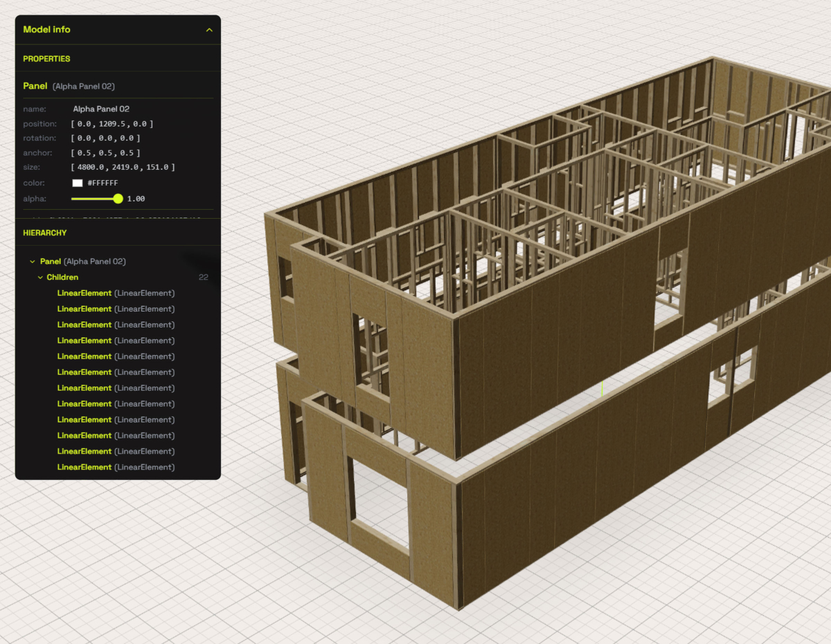Collapse the Children node in the hierarchy
831x644 pixels.
[x=40, y=277]
